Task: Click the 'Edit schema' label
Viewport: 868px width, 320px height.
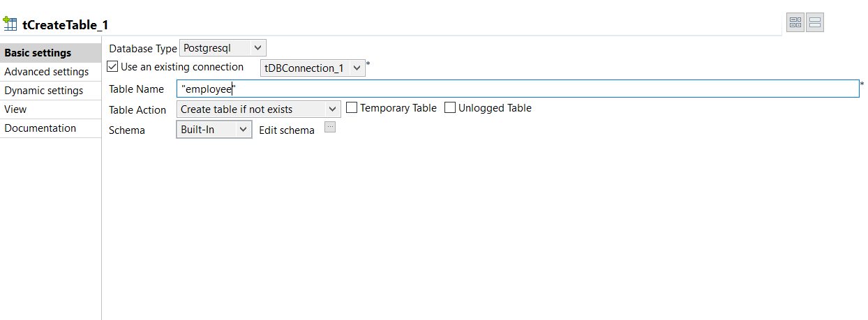Action: [x=286, y=130]
